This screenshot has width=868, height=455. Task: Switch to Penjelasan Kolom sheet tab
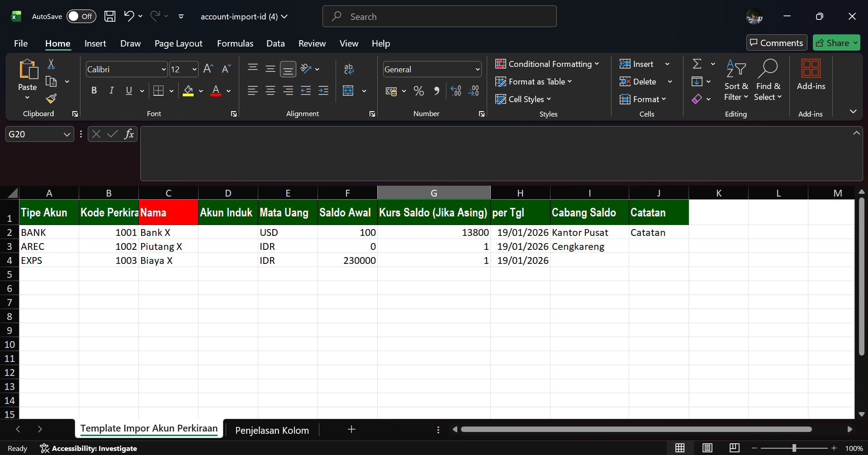point(272,430)
